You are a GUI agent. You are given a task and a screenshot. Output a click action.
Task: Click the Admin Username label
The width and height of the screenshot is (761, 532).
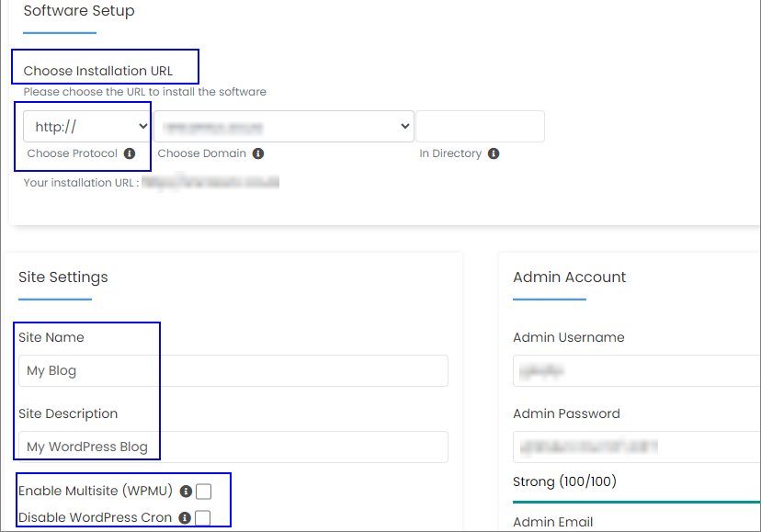click(569, 337)
